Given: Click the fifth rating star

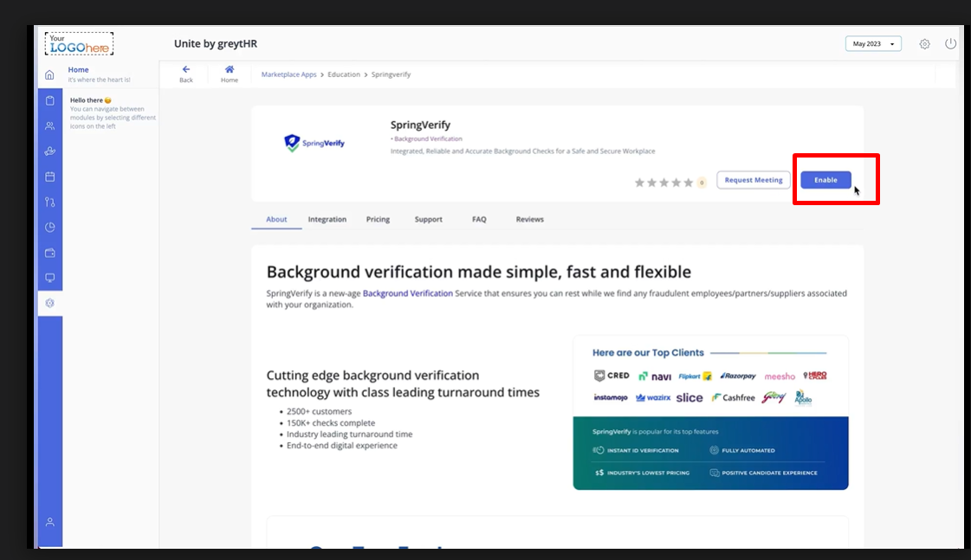Looking at the screenshot, I should coord(689,183).
